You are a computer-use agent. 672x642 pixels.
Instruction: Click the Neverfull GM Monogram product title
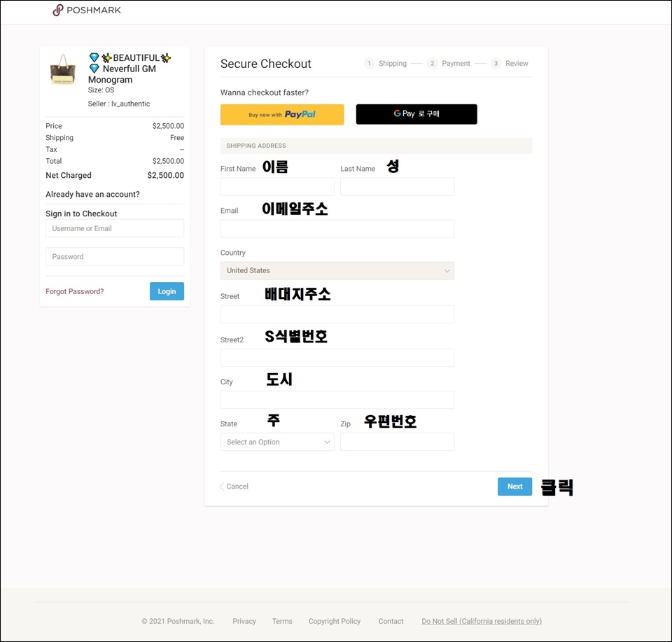129,69
